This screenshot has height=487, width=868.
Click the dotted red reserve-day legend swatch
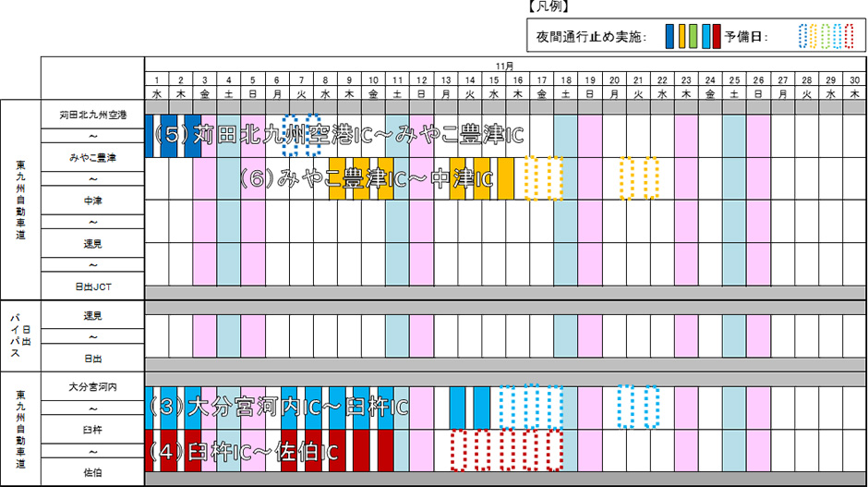pyautogui.click(x=850, y=37)
